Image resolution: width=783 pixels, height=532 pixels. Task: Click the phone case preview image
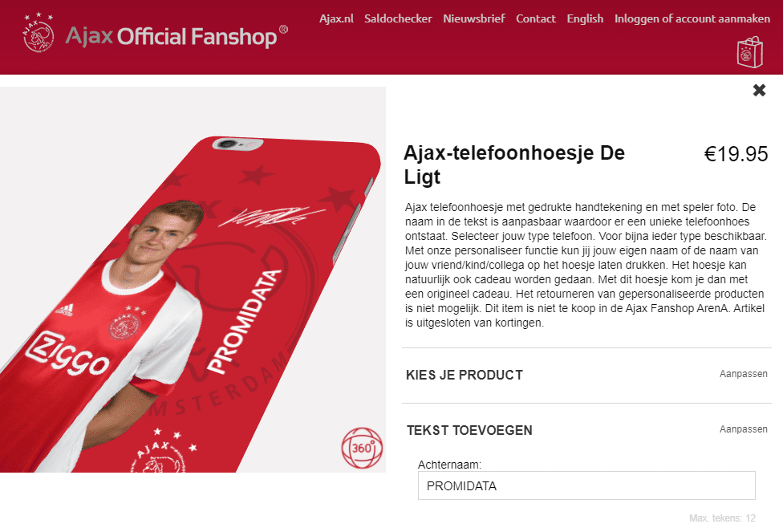[193, 280]
